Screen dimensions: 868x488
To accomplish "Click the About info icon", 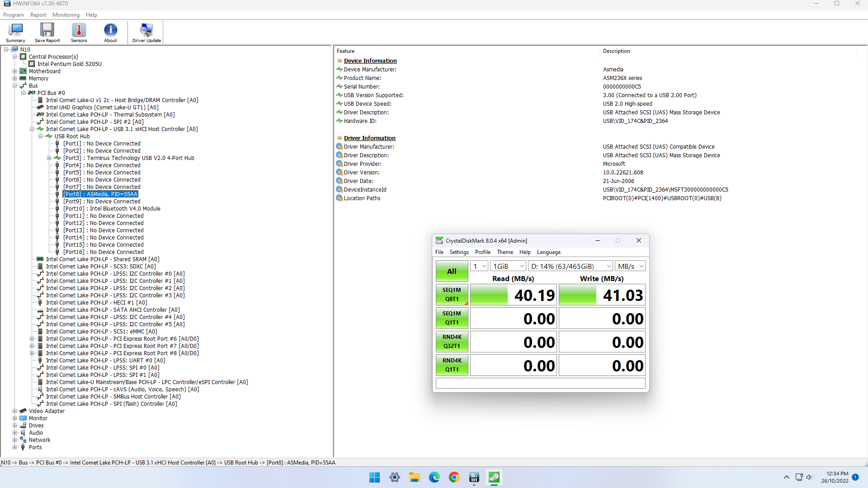I will pyautogui.click(x=110, y=33).
